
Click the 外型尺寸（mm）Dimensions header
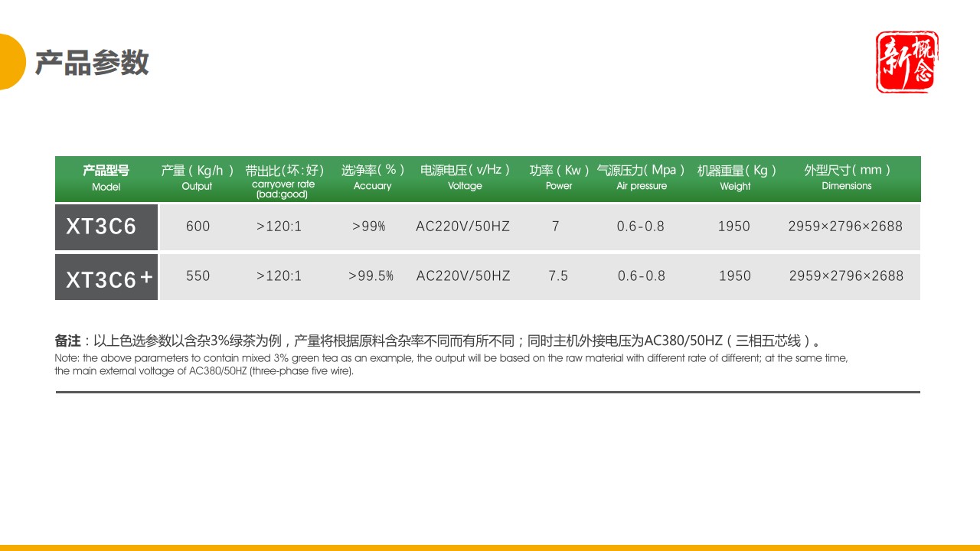[846, 178]
